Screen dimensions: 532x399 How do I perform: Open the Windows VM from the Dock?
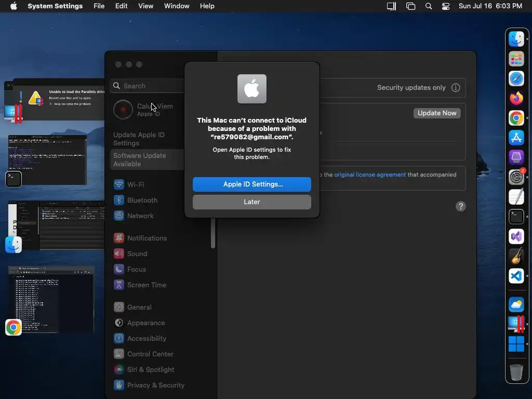click(516, 344)
